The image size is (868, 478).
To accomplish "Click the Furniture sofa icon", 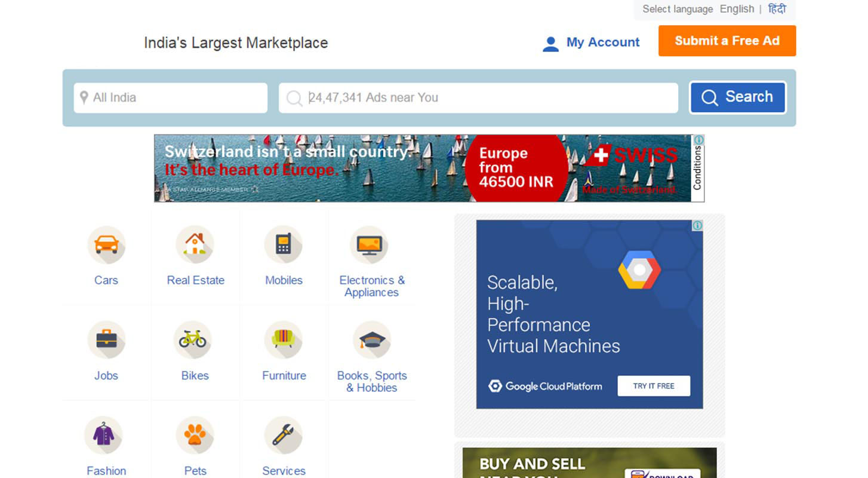I will pyautogui.click(x=284, y=340).
